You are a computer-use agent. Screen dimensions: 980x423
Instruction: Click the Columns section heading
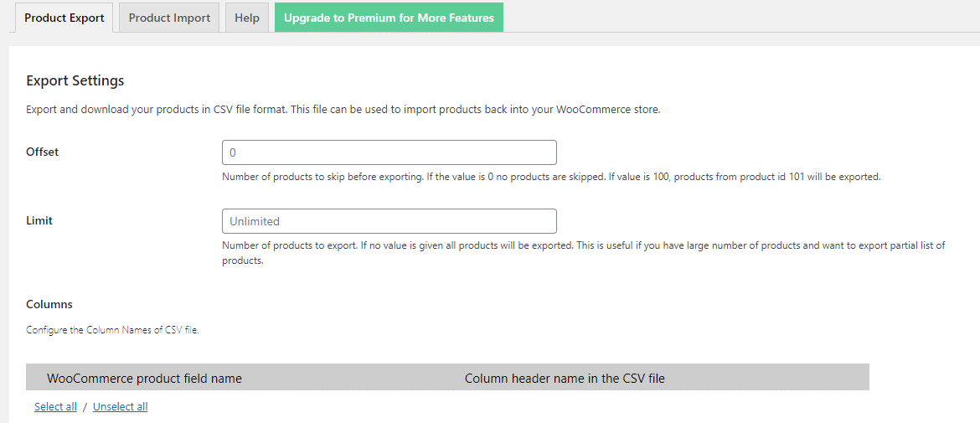(x=49, y=304)
